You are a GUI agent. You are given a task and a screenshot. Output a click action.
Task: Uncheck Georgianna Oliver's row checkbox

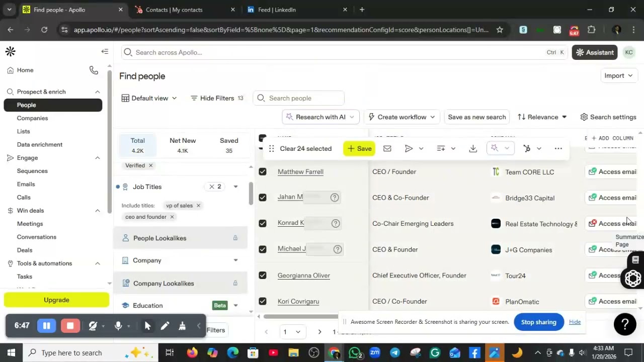[263, 276]
